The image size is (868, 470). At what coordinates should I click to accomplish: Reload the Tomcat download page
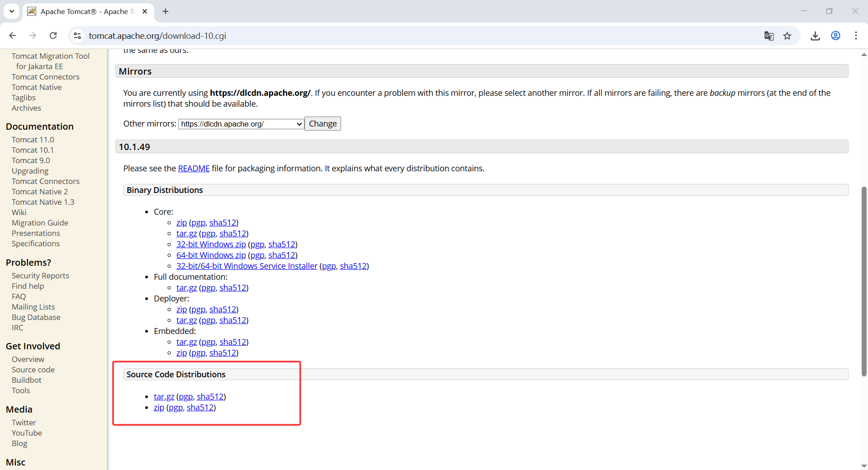(x=53, y=36)
